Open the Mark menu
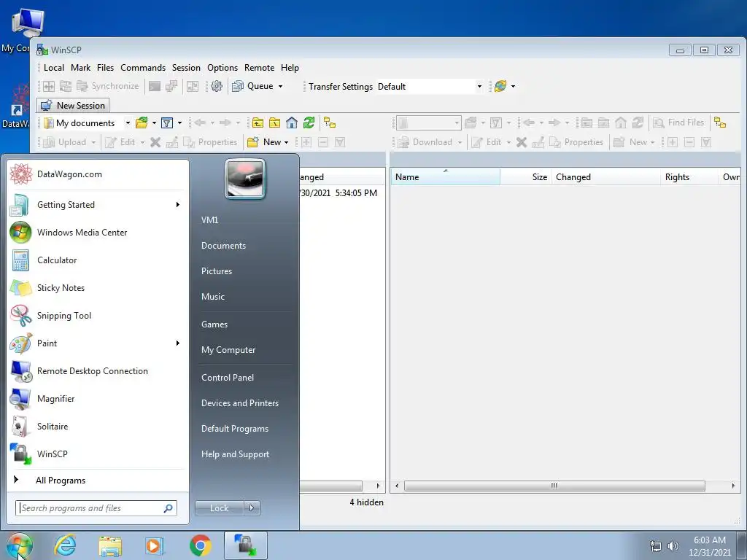 80,68
